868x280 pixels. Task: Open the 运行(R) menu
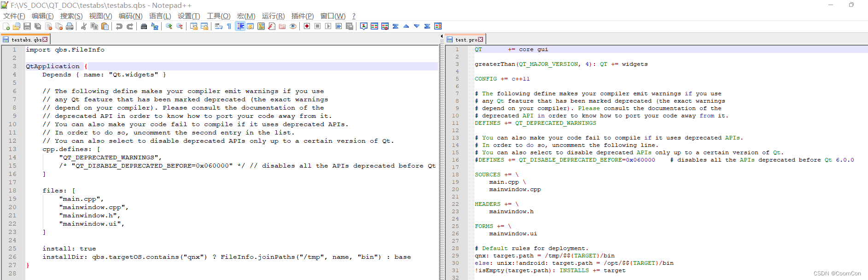click(x=273, y=16)
